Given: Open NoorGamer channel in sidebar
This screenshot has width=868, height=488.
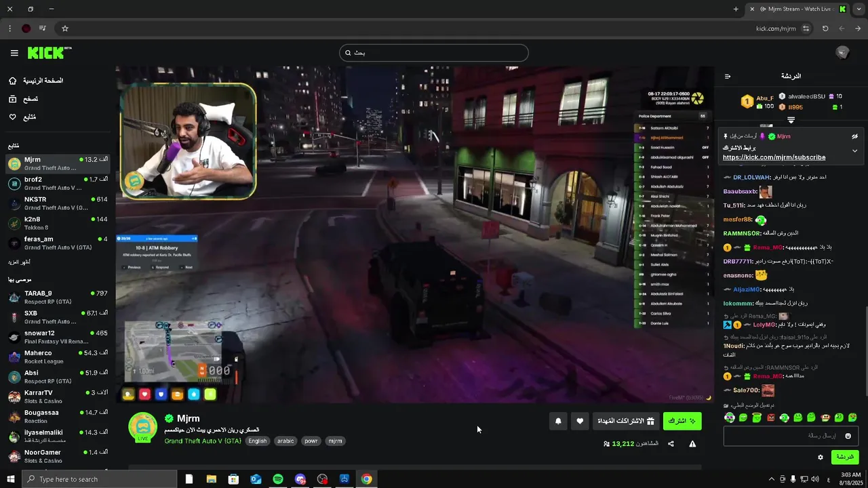Looking at the screenshot, I should click(x=58, y=456).
